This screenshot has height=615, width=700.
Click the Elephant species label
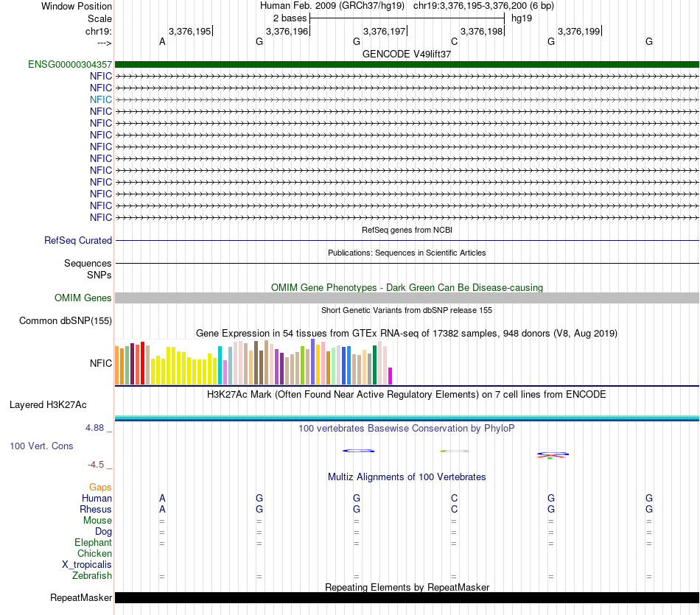click(x=93, y=542)
